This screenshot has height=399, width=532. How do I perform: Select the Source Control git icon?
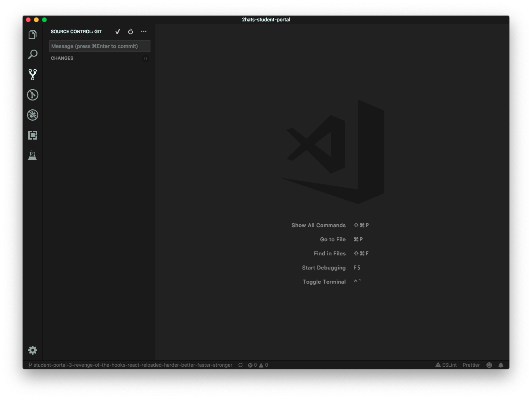[32, 75]
